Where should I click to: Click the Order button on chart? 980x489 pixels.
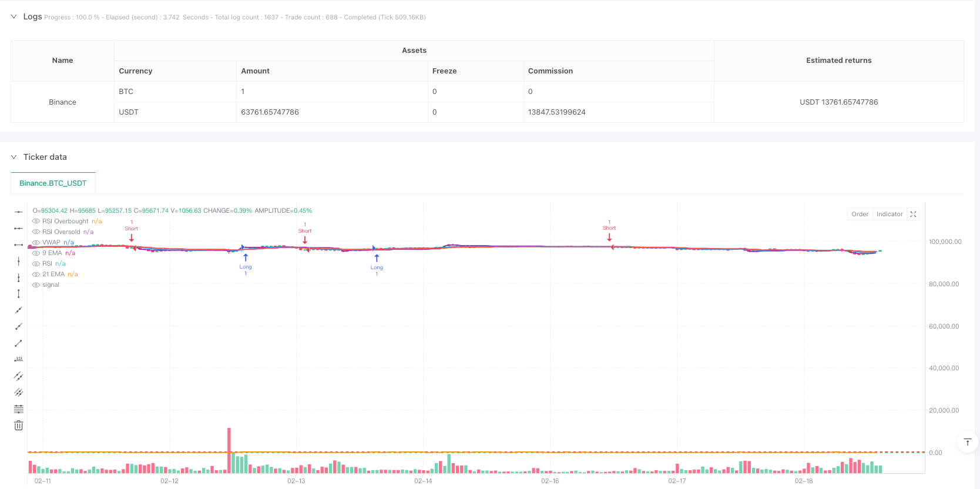pos(860,215)
